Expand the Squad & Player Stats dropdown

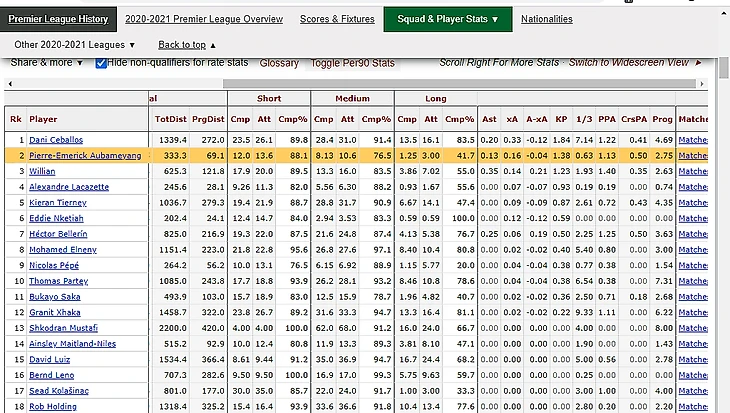point(447,19)
